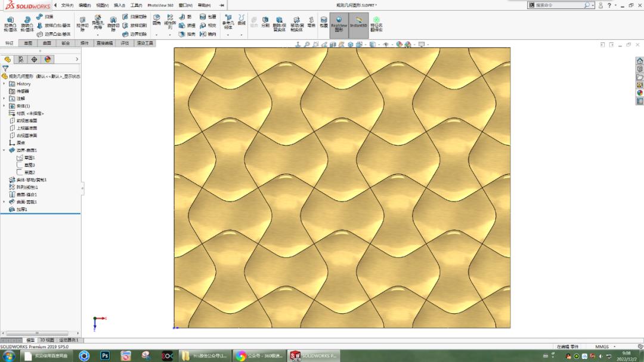Open the 插入 (Insert) menu
Screen dimensions: 644x362
[119, 5]
